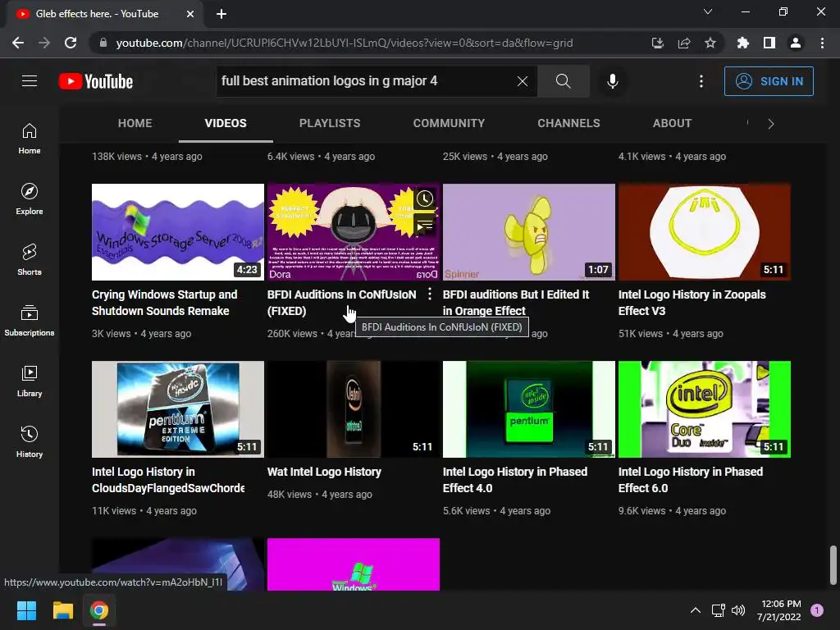Open the notification badge in the taskbar corner

click(x=817, y=610)
